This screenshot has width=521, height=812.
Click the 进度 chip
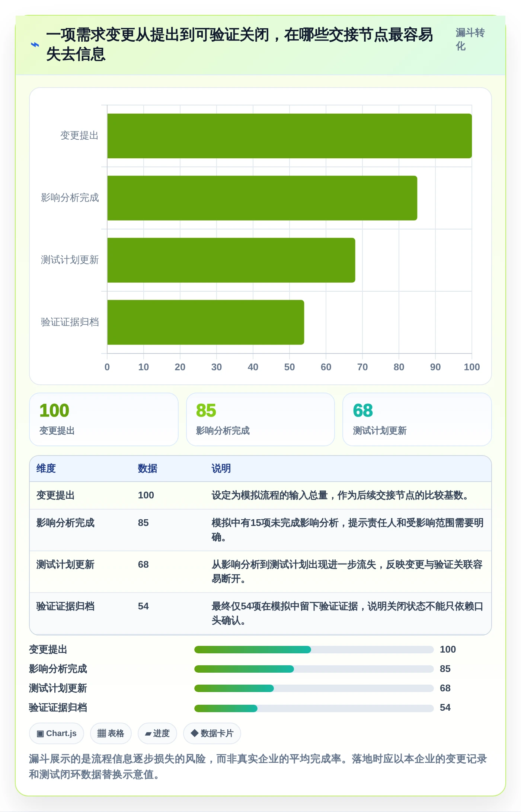click(157, 733)
